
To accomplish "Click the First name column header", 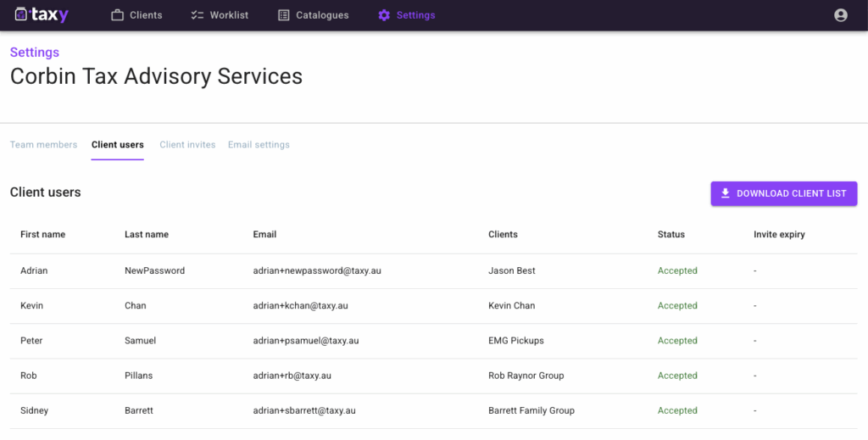I will [x=42, y=235].
